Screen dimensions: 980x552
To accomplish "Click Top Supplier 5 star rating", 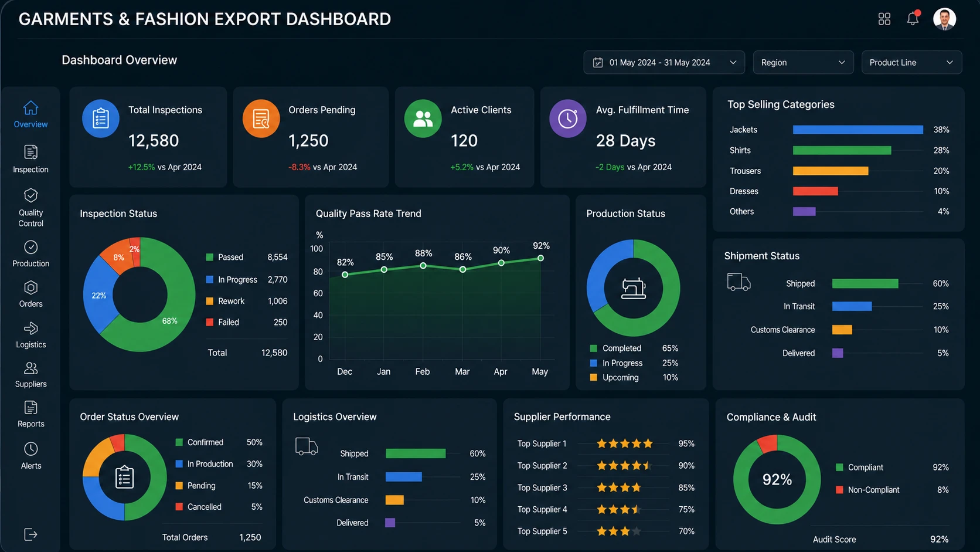I will coord(618,531).
